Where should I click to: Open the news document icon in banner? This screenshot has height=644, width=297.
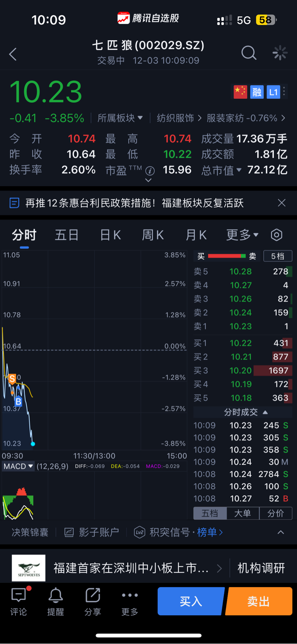click(14, 203)
